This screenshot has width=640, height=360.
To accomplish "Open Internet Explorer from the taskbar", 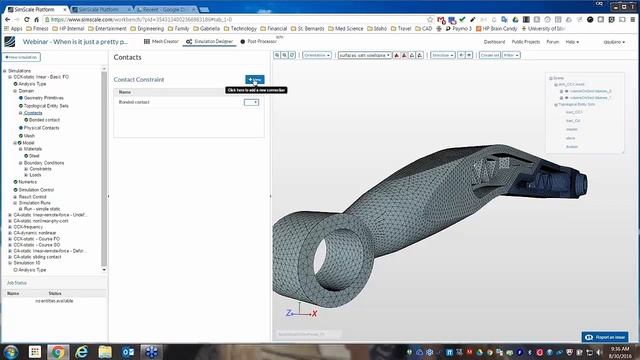I will (x=82, y=352).
